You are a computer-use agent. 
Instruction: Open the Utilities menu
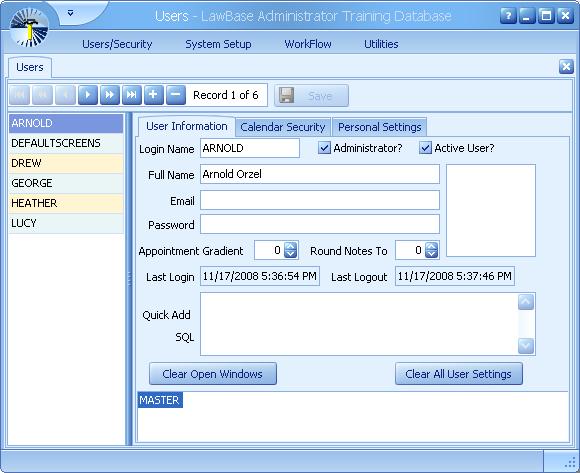coord(381,44)
